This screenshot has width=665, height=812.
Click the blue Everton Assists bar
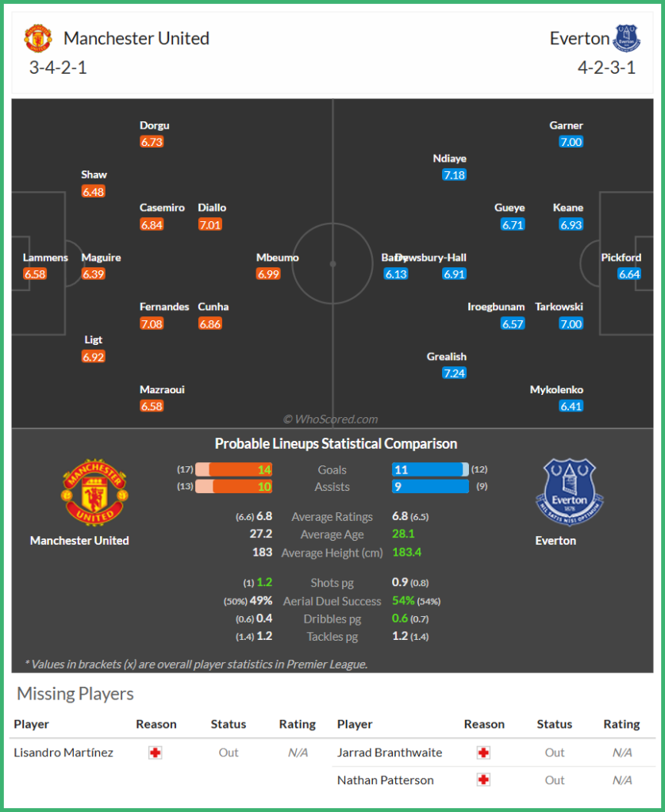430,487
